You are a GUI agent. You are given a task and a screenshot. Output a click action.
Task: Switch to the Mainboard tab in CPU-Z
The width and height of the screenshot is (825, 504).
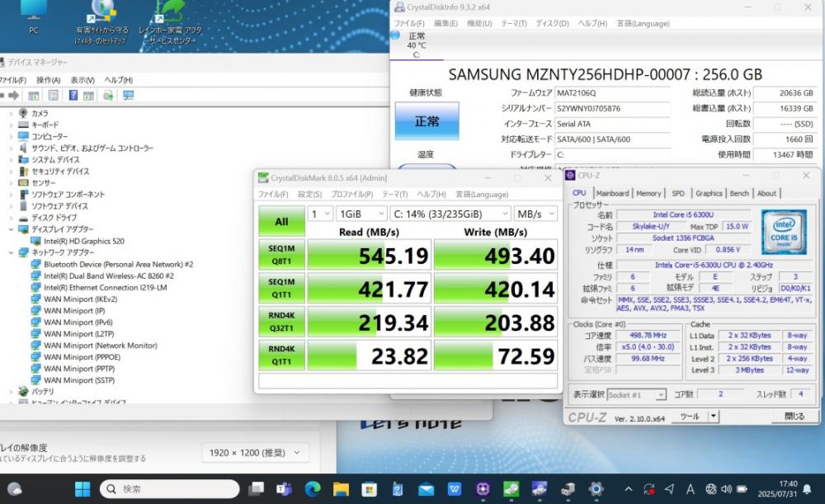[612, 193]
